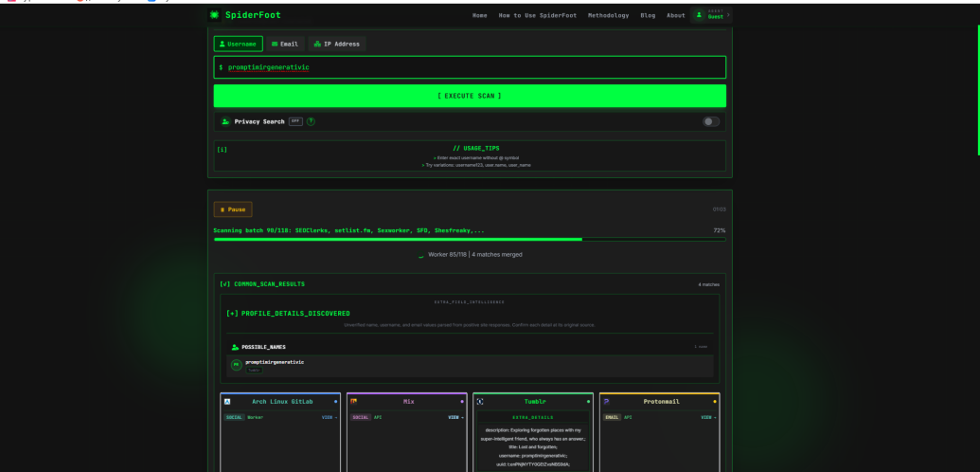
Task: Click the SOCIAL tag on Arch Linux GitLab card
Action: [235, 418]
